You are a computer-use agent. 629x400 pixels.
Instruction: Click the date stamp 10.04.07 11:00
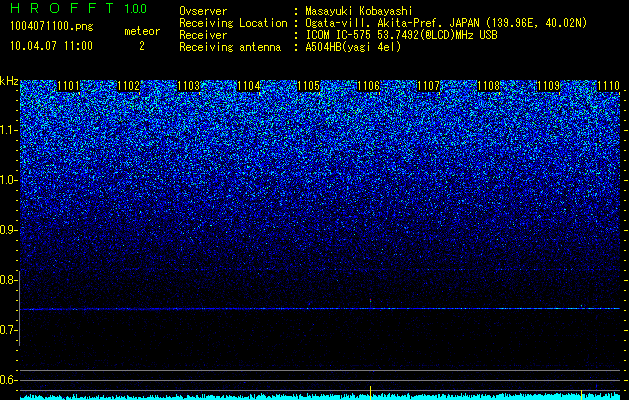[51, 46]
